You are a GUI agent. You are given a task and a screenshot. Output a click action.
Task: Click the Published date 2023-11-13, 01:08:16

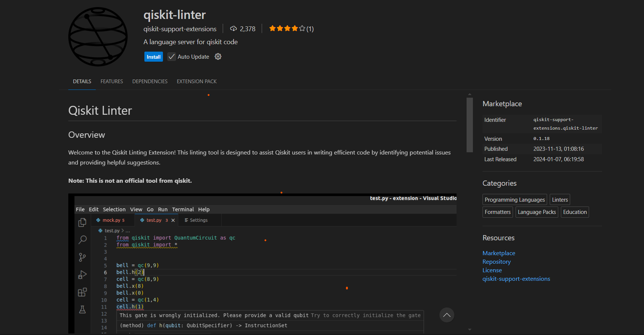[559, 149]
